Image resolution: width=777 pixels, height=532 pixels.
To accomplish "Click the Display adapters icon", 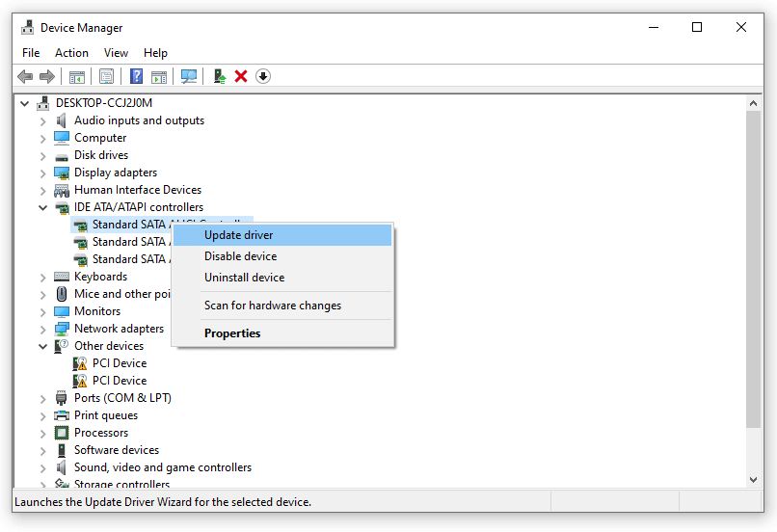I will pos(62,173).
